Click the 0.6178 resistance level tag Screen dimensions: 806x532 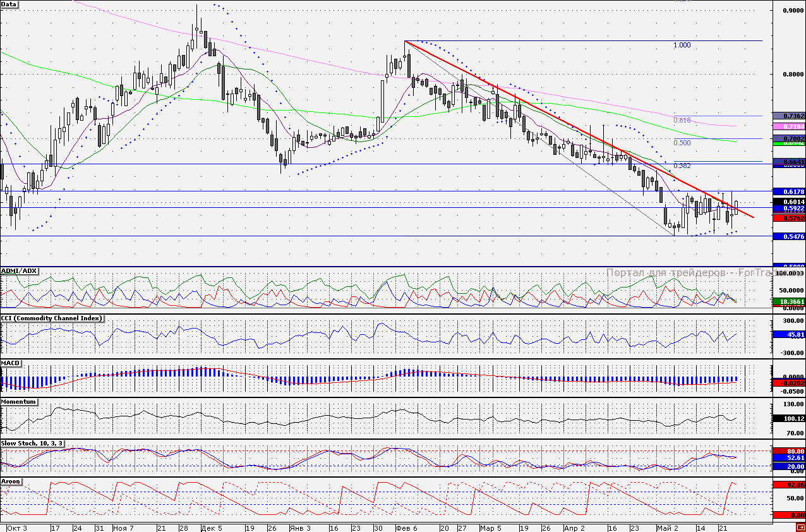tap(788, 191)
